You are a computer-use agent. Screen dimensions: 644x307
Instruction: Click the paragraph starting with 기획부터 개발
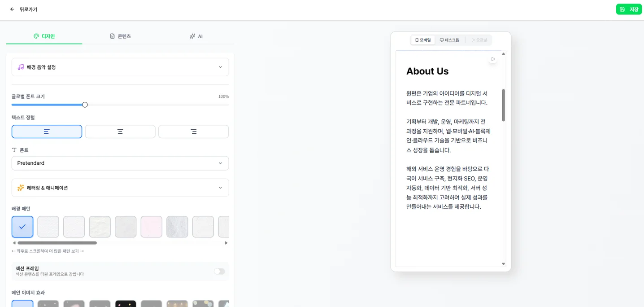(x=448, y=136)
